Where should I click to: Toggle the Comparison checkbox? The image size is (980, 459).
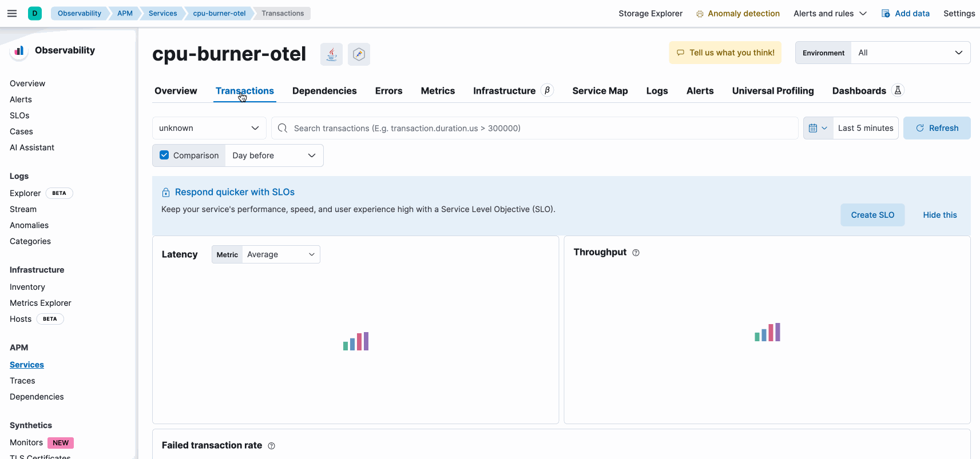[165, 155]
